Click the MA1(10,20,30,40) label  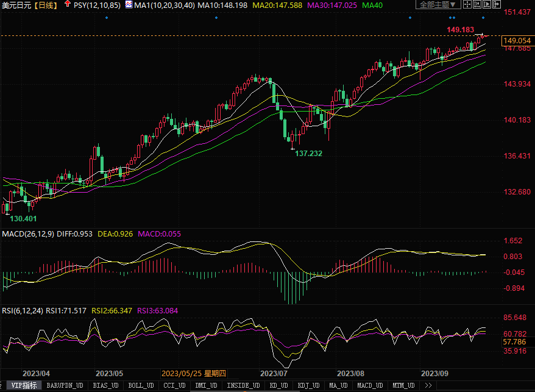click(165, 5)
